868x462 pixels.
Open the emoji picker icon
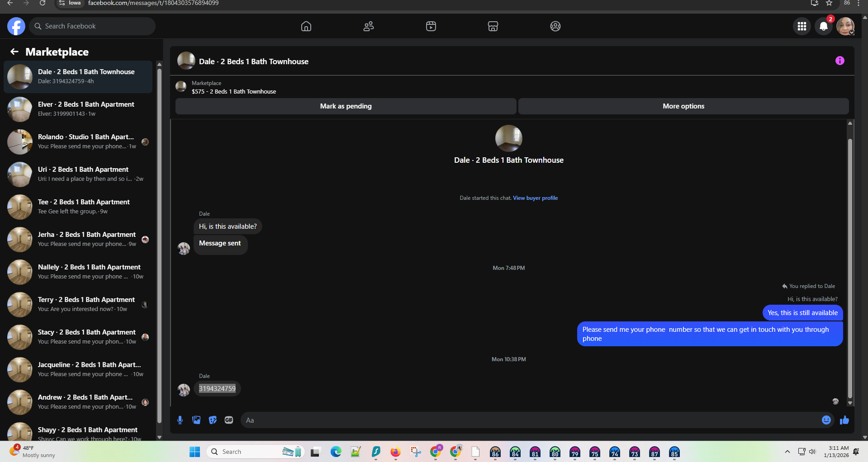[826, 420]
